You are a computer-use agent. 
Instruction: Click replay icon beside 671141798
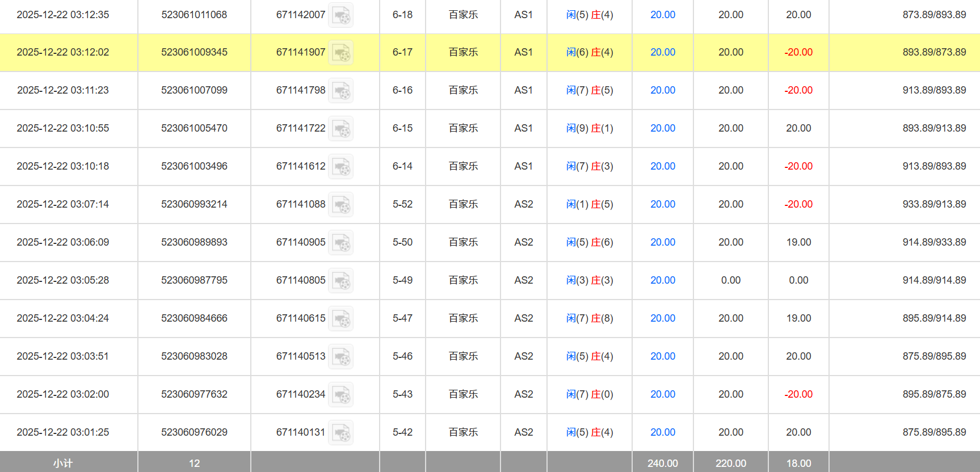[x=341, y=91]
